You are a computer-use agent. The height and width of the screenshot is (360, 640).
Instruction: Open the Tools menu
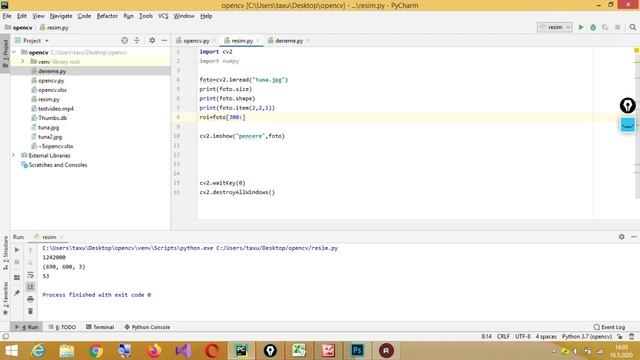click(x=146, y=16)
